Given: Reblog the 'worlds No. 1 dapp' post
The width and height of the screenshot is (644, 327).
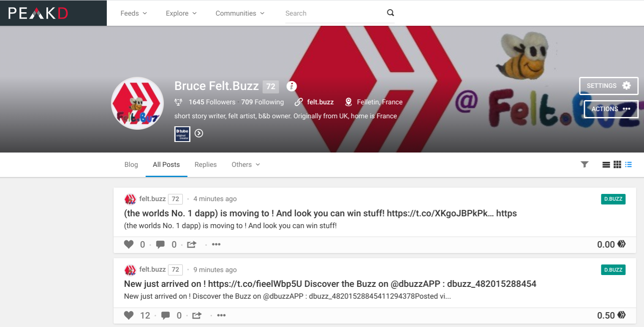Looking at the screenshot, I should tap(192, 244).
